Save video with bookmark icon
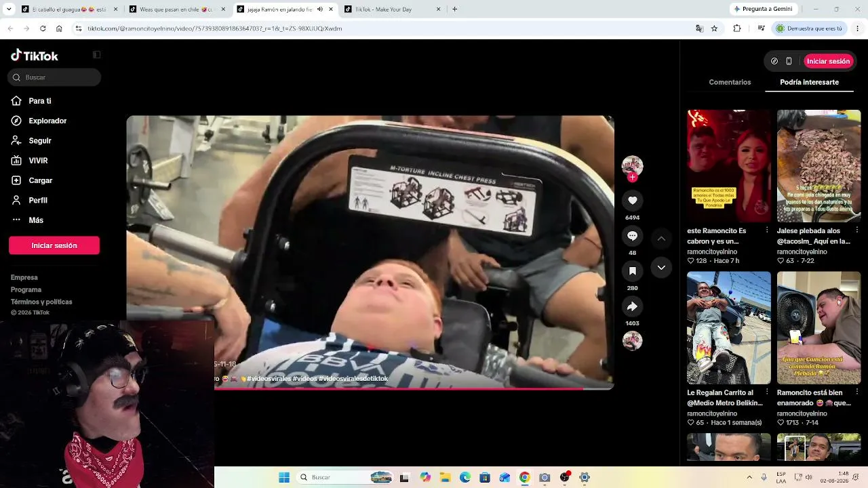Screen dimensions: 868x488 (632, 271)
